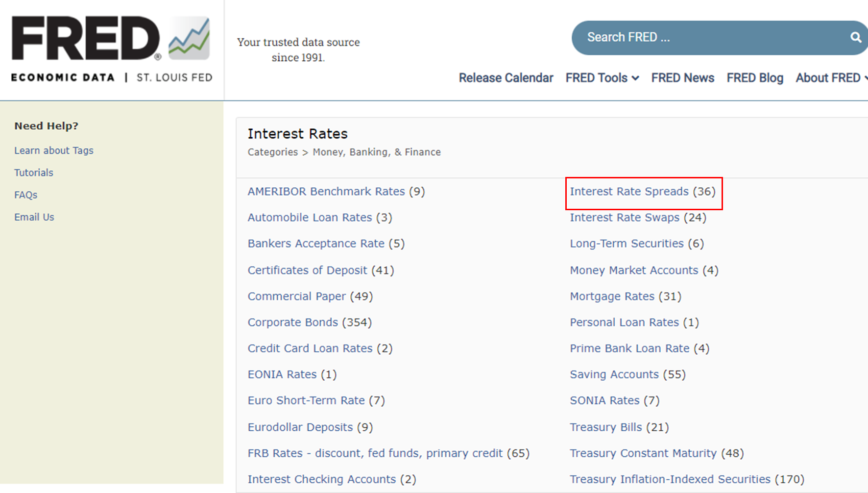Open Treasury Inflation-Indexed Securities category
Viewport: 868px width, 493px height.
point(670,479)
